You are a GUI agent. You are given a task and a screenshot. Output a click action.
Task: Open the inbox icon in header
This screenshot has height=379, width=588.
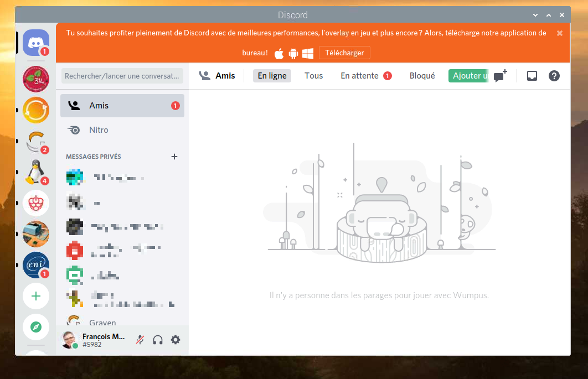point(532,76)
